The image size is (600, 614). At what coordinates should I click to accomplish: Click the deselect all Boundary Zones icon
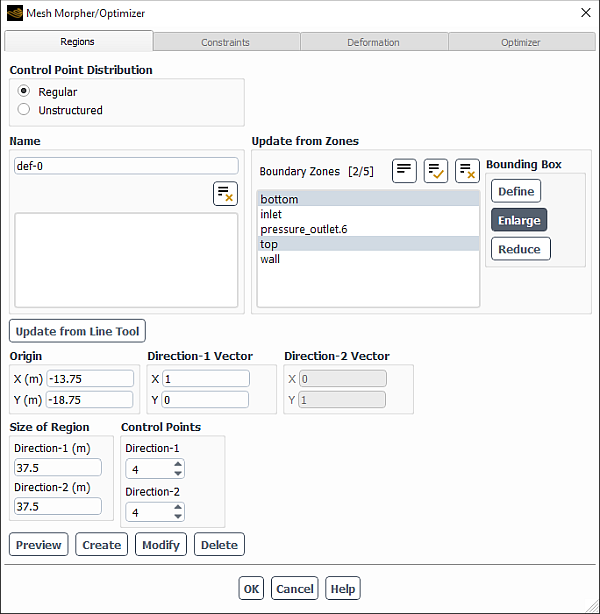(467, 171)
